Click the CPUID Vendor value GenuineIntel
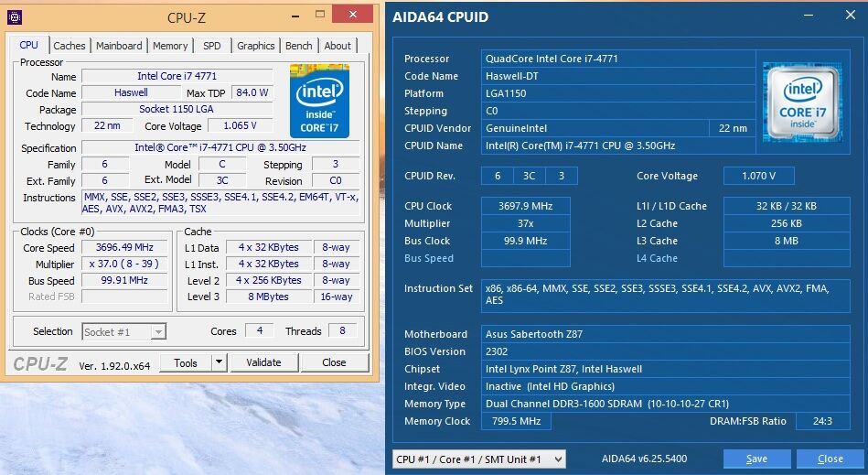The height and width of the screenshot is (475, 868). click(595, 128)
